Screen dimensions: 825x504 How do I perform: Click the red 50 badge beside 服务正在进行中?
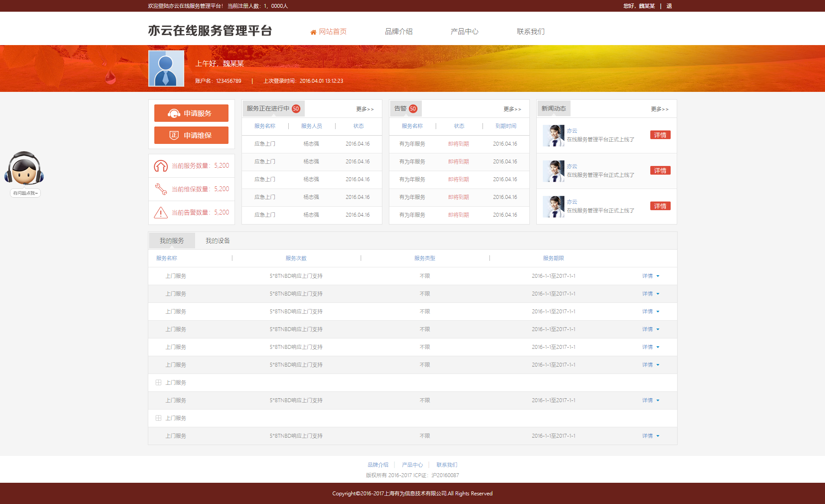coord(296,109)
